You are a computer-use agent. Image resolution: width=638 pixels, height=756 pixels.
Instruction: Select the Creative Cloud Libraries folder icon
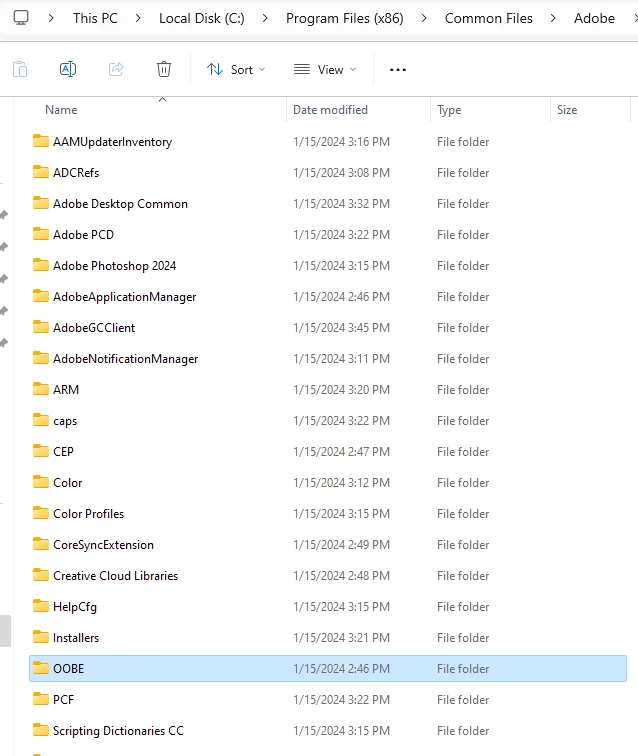[x=41, y=575]
